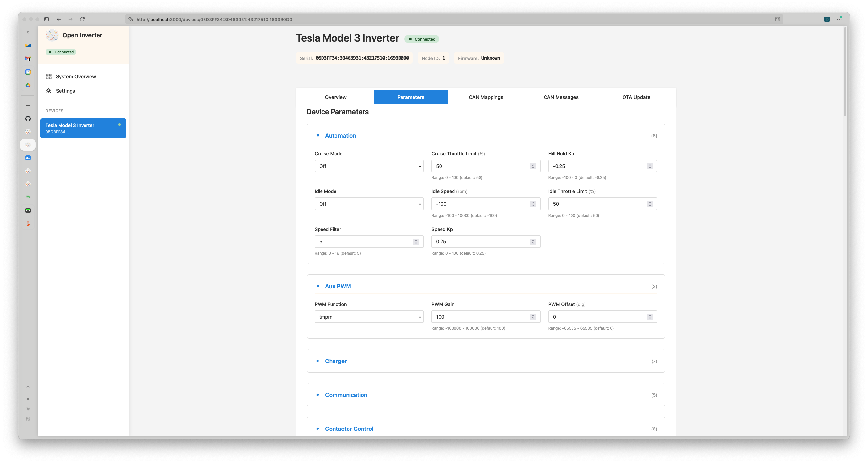Viewport: 868px width, 463px height.
Task: Click the browser back arrow
Action: tap(59, 19)
